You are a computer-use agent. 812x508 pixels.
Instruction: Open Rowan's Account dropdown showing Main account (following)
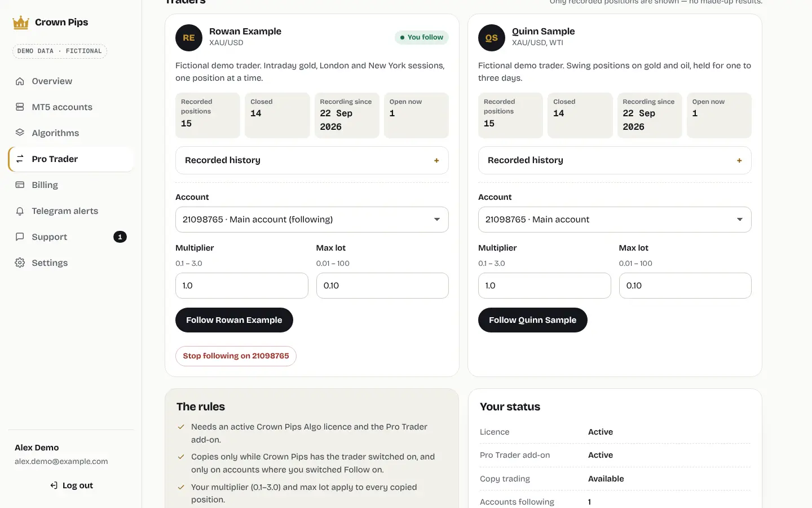click(312, 220)
